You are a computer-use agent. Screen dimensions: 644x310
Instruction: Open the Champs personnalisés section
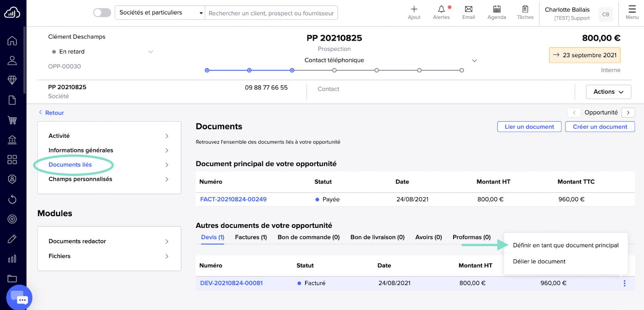80,179
